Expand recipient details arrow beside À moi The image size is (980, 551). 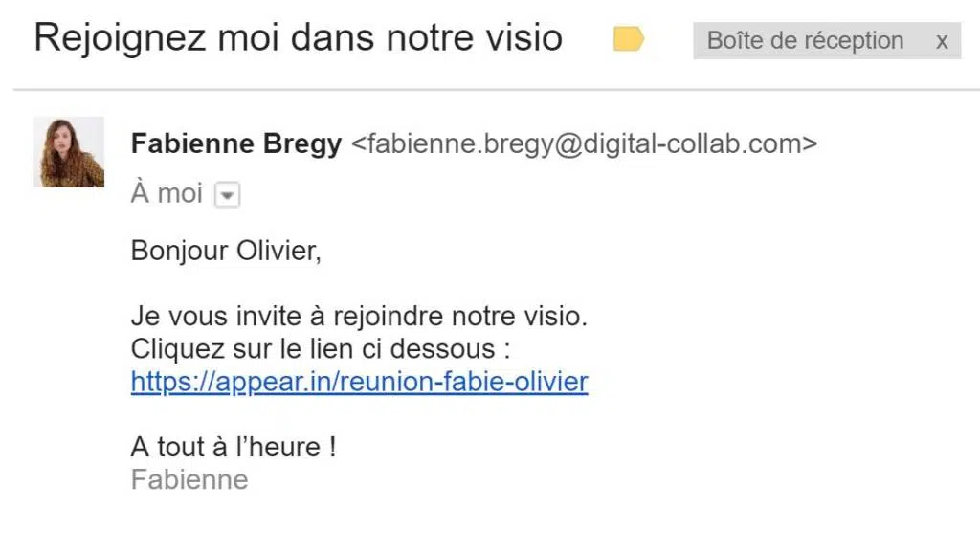pyautogui.click(x=227, y=195)
